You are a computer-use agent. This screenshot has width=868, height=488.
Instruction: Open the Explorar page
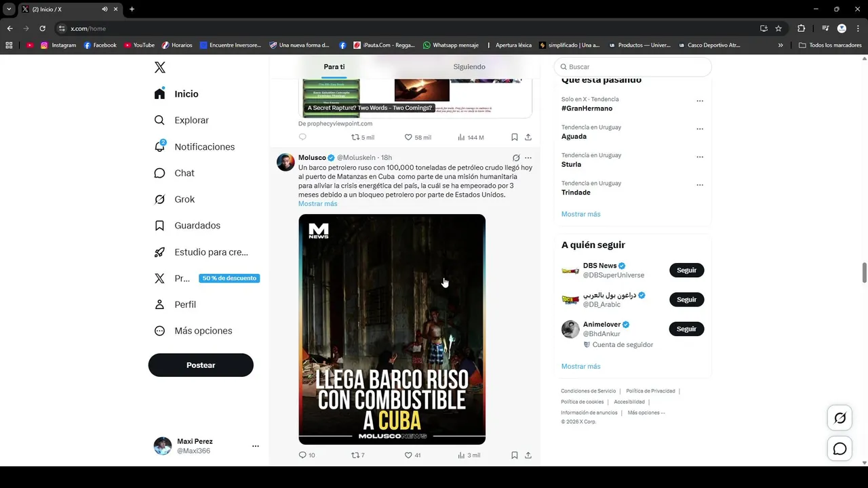click(182, 120)
